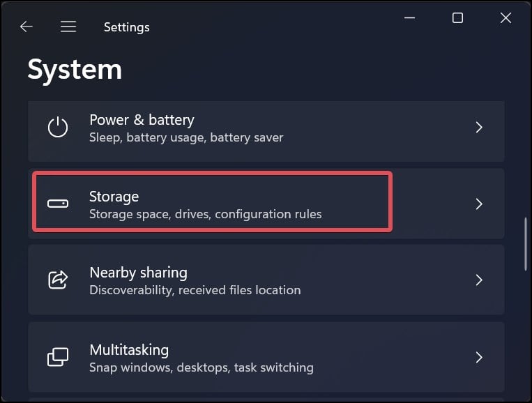The height and width of the screenshot is (403, 532).
Task: Click the Nearby sharing share icon
Action: coord(58,280)
